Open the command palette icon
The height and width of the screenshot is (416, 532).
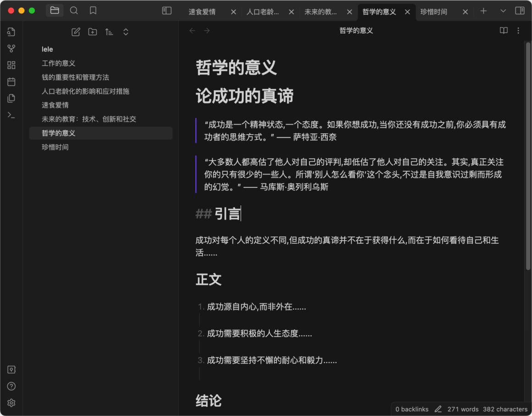tap(11, 115)
